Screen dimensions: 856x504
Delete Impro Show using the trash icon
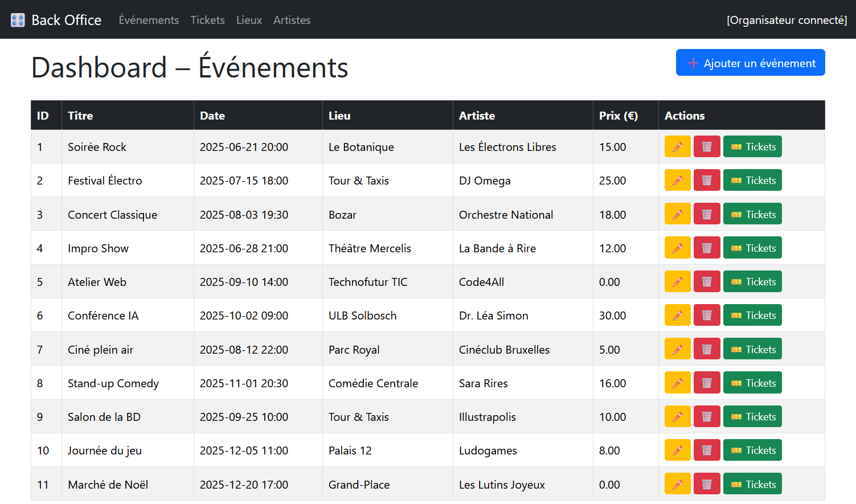point(707,248)
